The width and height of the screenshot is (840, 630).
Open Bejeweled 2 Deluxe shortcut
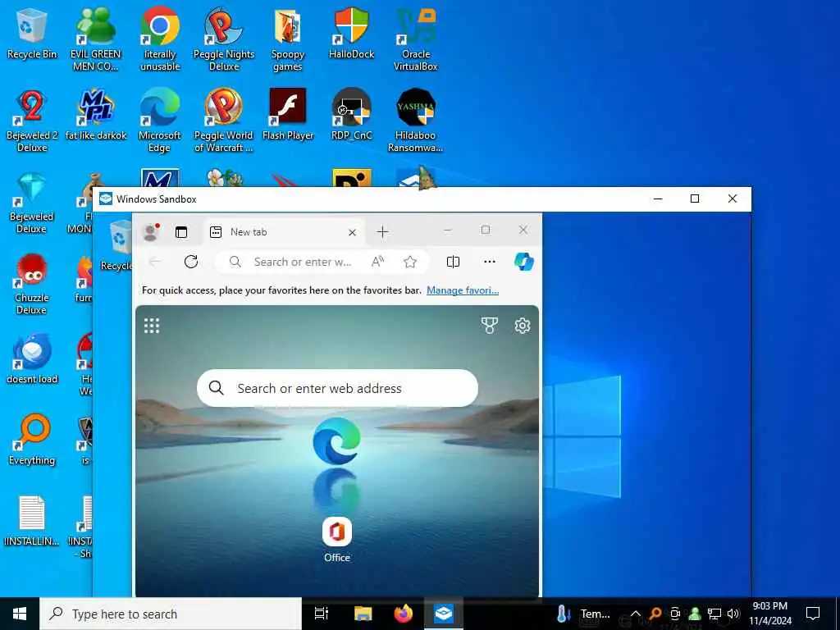click(x=32, y=121)
